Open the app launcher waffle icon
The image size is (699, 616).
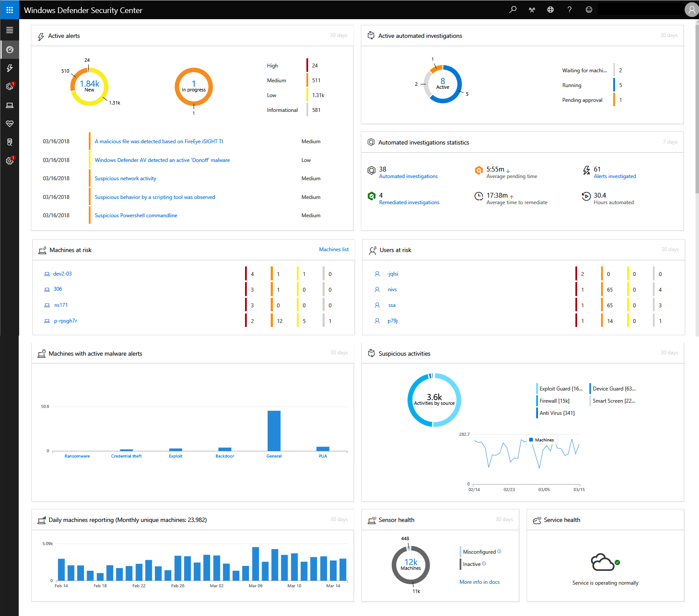click(x=10, y=10)
